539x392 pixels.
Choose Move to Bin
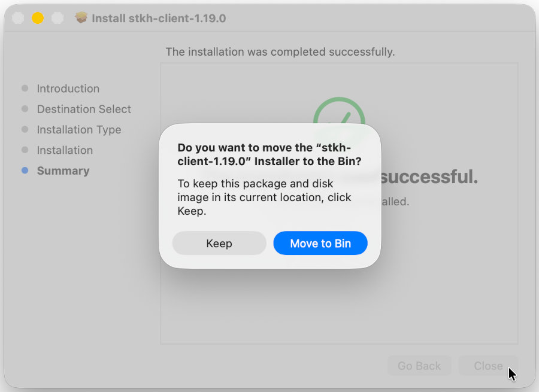point(320,244)
